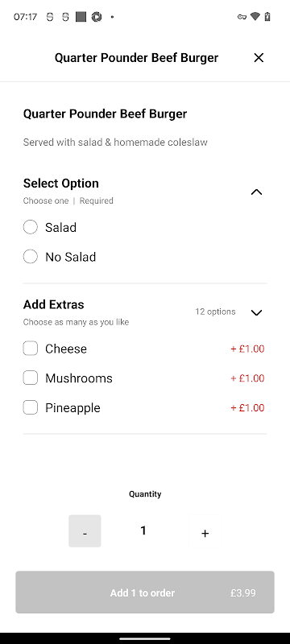The image size is (290, 644).
Task: Increase quantity with the plus button
Action: (x=205, y=531)
